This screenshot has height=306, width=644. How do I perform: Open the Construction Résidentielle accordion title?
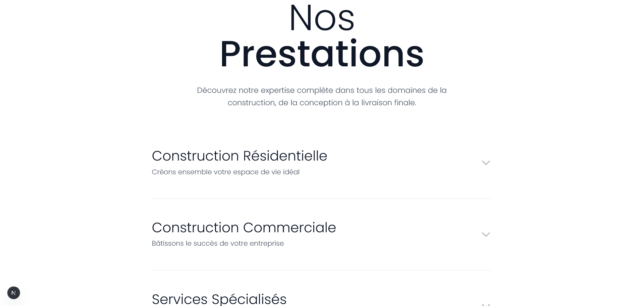click(x=239, y=156)
